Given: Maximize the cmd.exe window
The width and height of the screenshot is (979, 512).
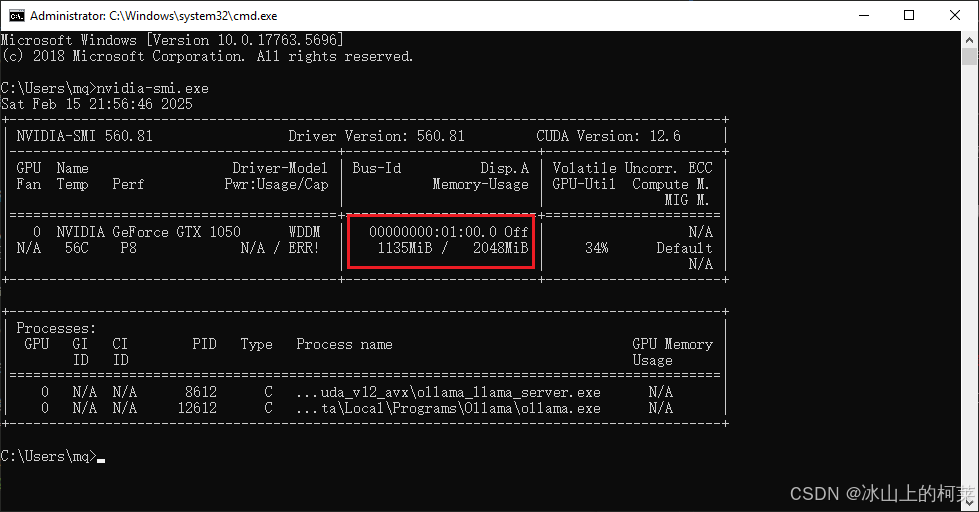Looking at the screenshot, I should 909,16.
